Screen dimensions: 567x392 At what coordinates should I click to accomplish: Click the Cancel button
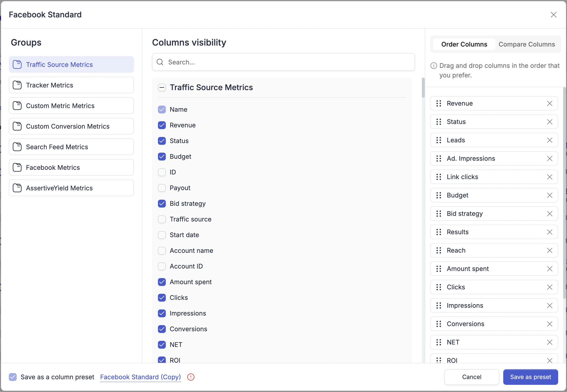coord(472,377)
